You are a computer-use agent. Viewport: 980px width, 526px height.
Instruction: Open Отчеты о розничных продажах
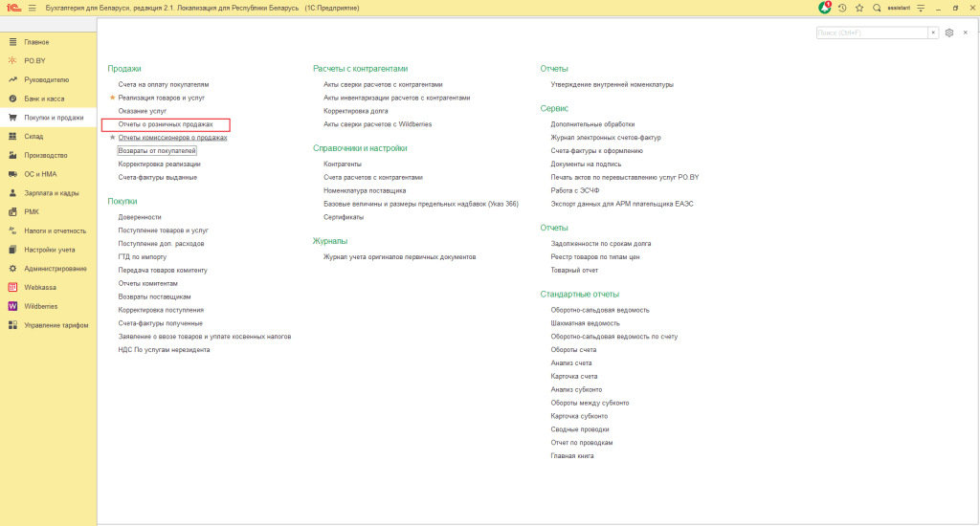click(166, 124)
